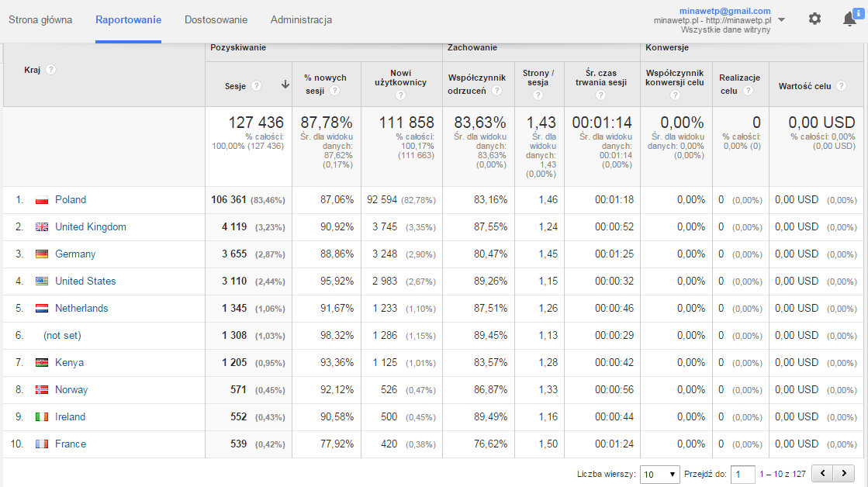Select the United Kingdom link
868x487 pixels.
click(x=90, y=227)
